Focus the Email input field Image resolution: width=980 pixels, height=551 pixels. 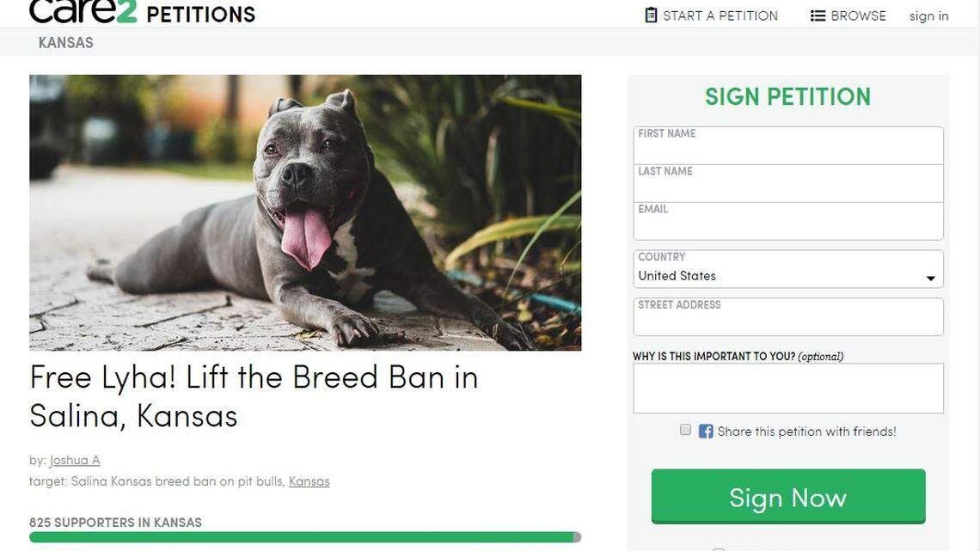[x=788, y=224]
